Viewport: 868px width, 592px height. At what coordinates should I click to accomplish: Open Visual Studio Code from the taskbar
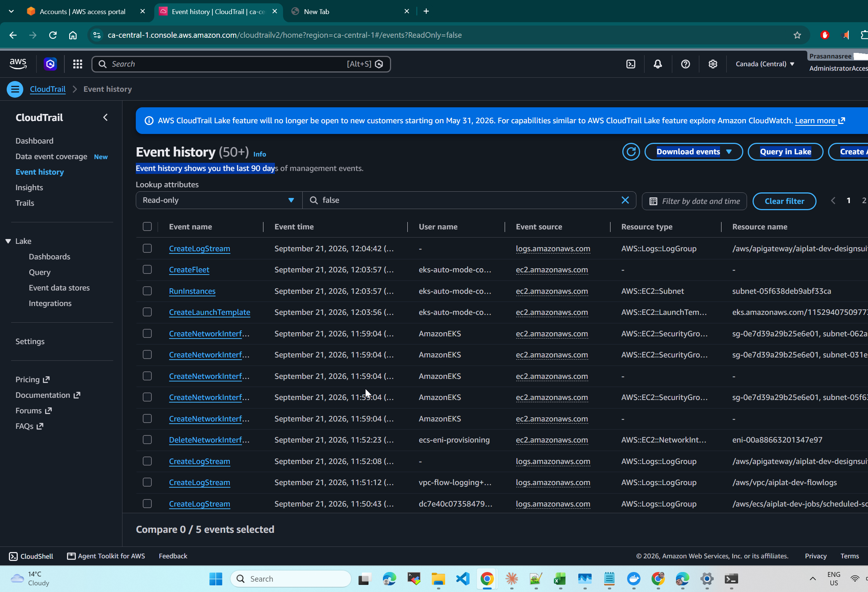coord(463,579)
